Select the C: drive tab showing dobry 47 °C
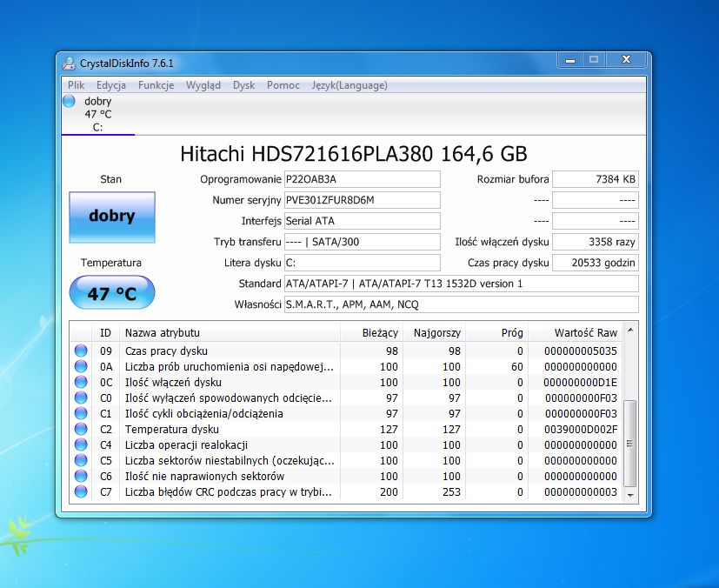This screenshot has width=719, height=588. tap(97, 114)
